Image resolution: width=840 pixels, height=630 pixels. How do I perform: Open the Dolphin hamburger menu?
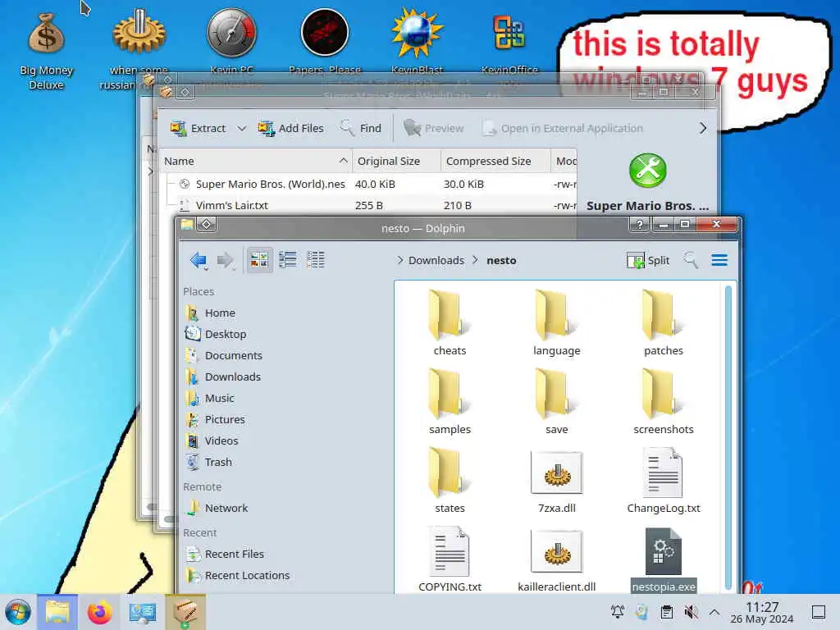pyautogui.click(x=719, y=260)
